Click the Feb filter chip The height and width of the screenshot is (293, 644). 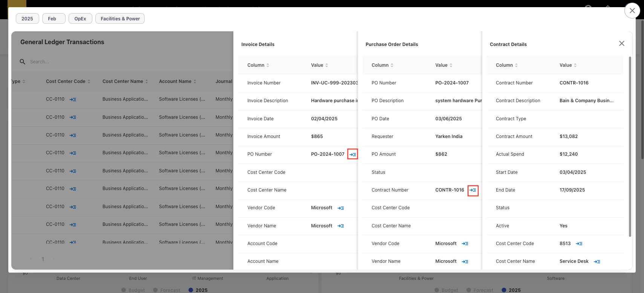click(x=52, y=18)
